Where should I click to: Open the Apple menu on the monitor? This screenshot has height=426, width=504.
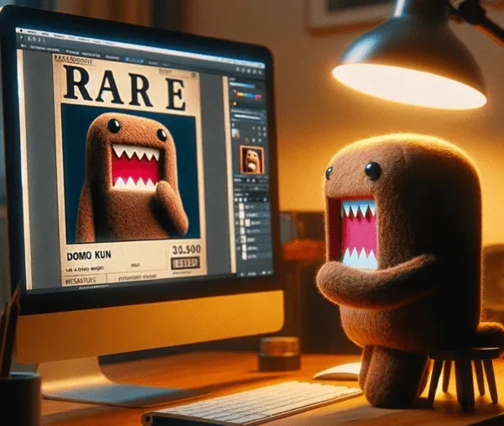click(21, 31)
